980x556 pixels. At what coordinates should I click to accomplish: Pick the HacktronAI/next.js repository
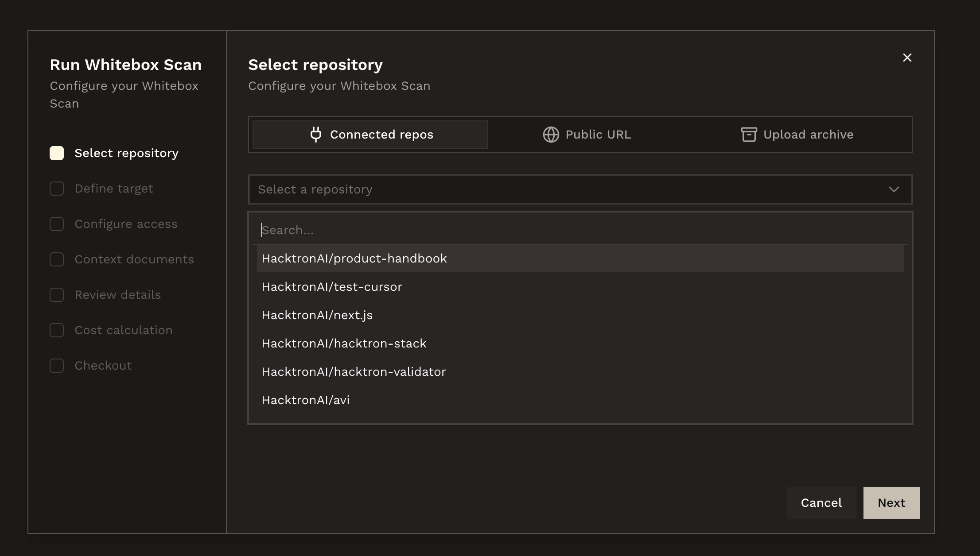pos(580,315)
